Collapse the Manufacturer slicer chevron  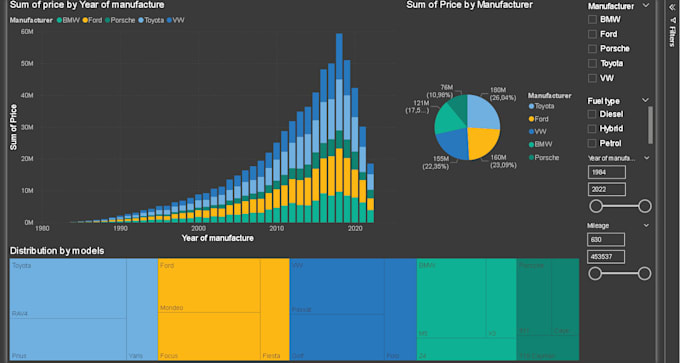(x=646, y=6)
